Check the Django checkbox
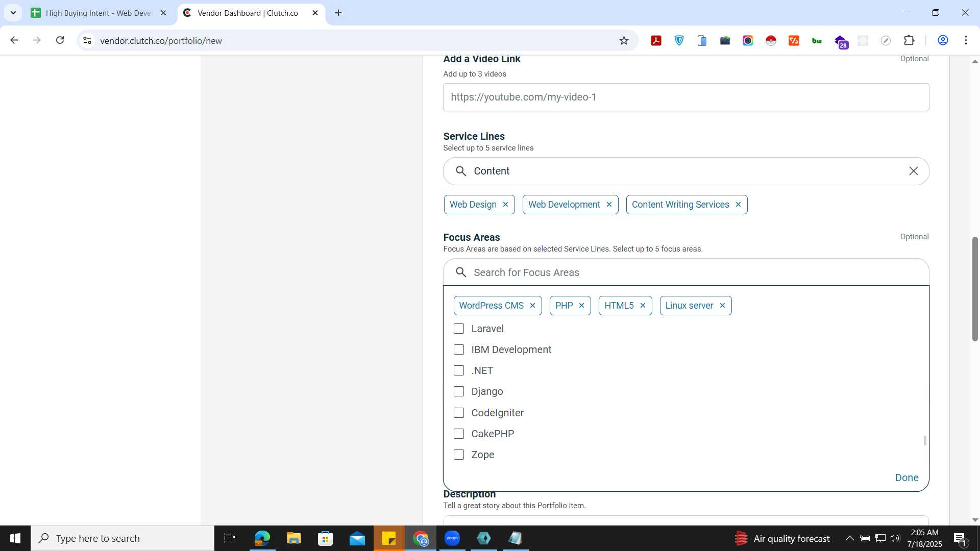The height and width of the screenshot is (551, 980). 459,392
